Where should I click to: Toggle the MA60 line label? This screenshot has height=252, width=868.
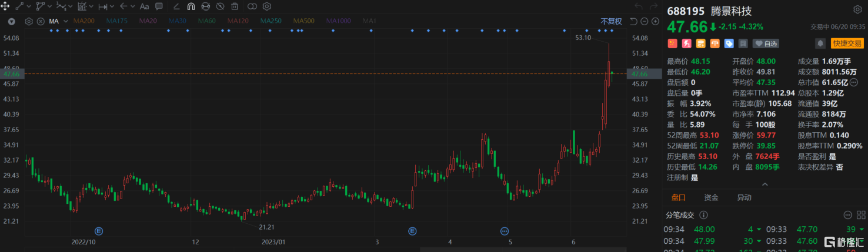click(206, 21)
